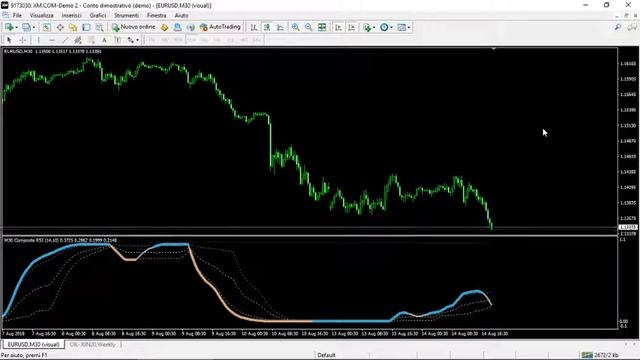
Task: Toggle the Strategy Tester panel
Action: (99, 27)
